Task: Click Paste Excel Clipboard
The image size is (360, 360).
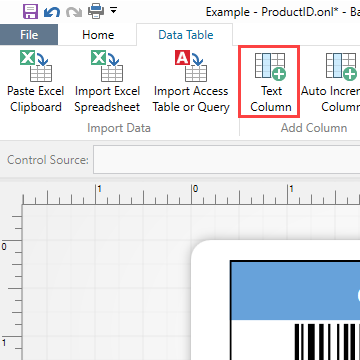Action: (36, 82)
